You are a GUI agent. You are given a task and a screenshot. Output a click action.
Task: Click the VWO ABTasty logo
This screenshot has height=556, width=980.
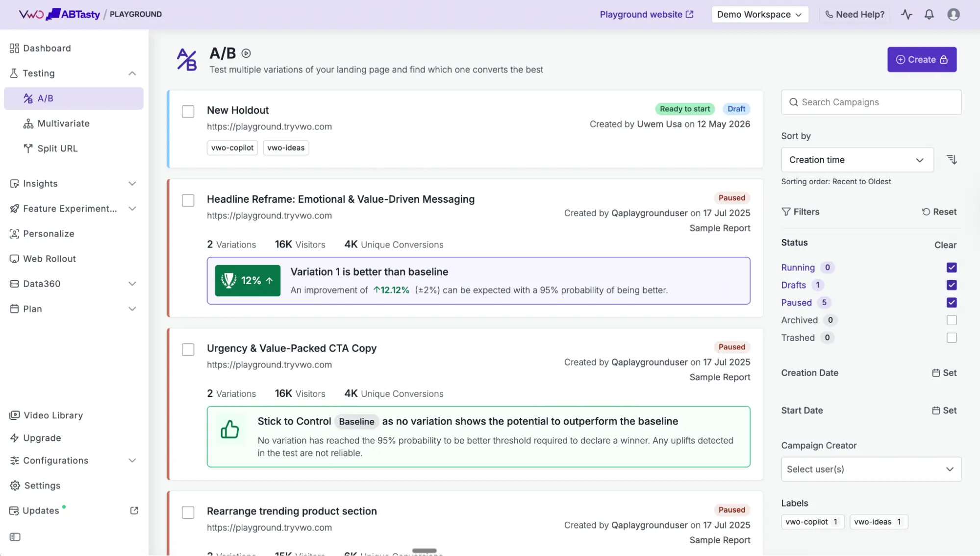click(x=59, y=14)
